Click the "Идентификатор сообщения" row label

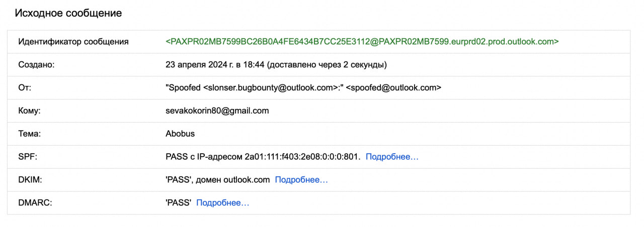[73, 42]
